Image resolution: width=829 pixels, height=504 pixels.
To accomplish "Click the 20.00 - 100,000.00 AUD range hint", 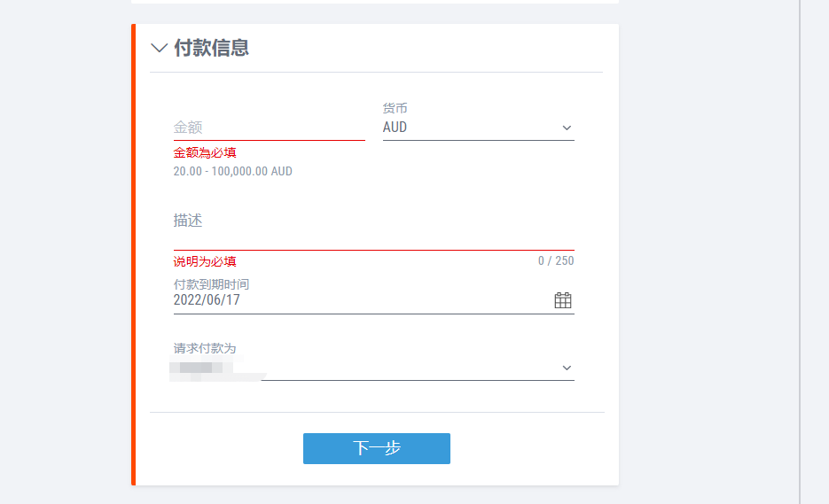I will tap(232, 171).
